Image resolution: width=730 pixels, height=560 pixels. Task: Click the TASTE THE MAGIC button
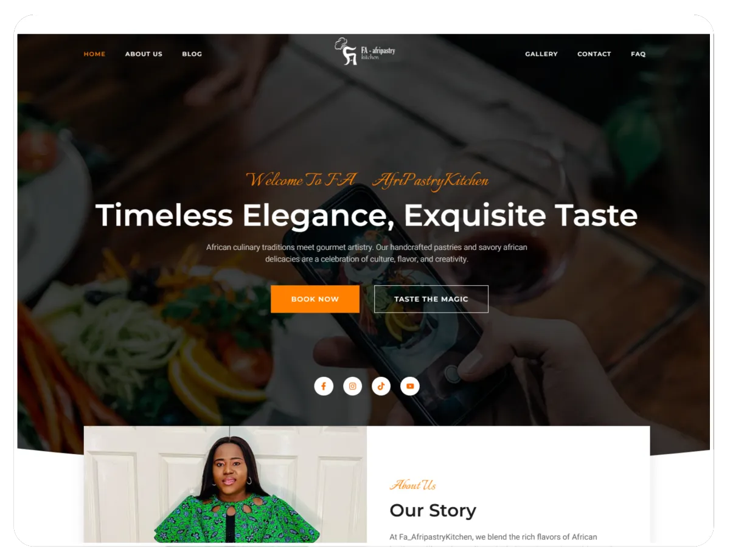(431, 299)
